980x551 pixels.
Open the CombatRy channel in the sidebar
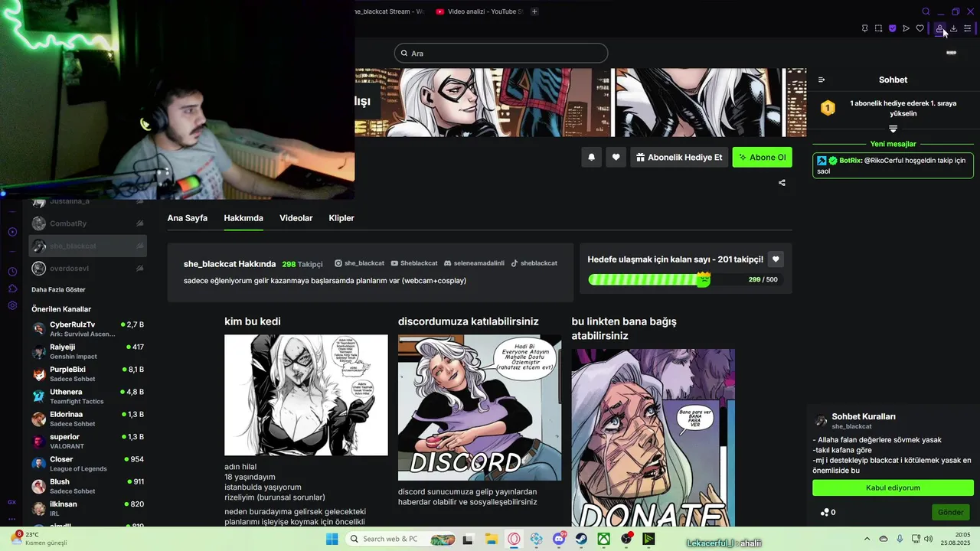click(x=88, y=223)
